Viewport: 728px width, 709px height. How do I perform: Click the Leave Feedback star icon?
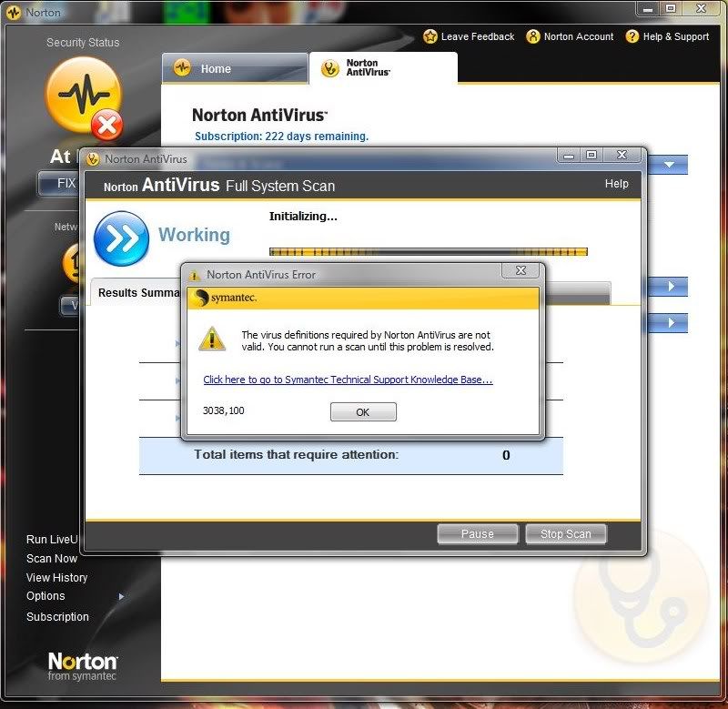pyautogui.click(x=430, y=36)
